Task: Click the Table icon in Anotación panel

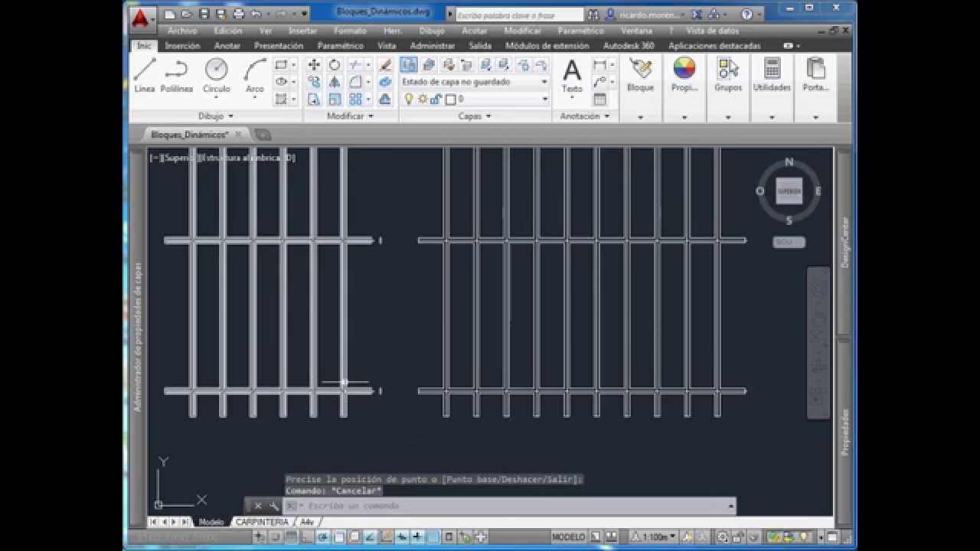Action: coord(600,99)
